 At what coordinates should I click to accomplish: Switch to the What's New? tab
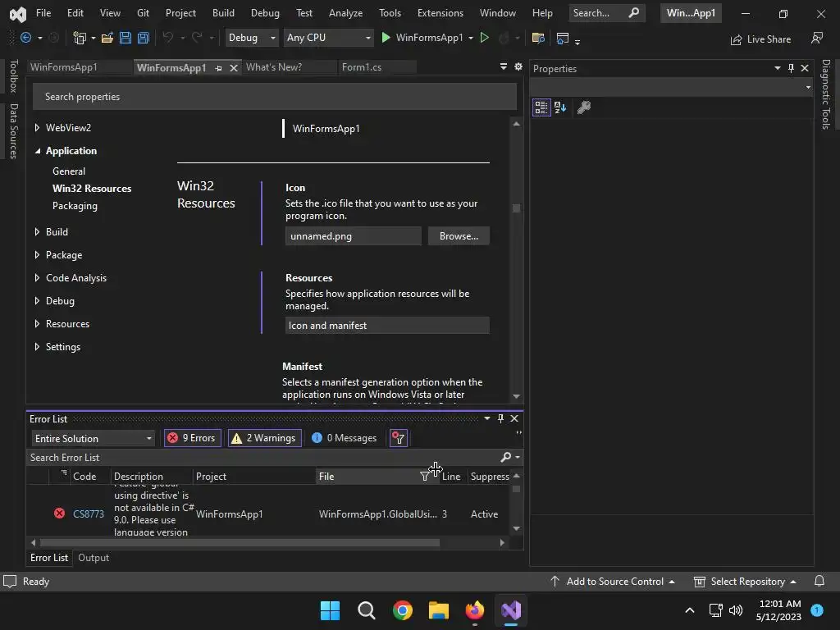pyautogui.click(x=274, y=67)
